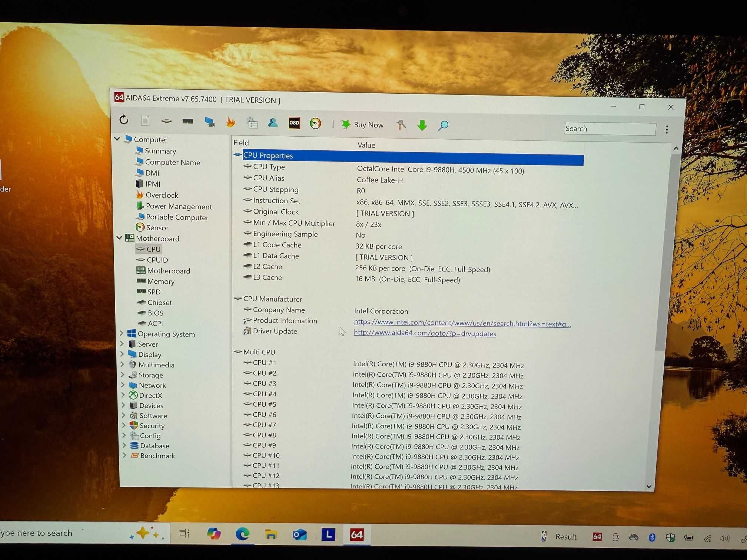This screenshot has height=560, width=747.
Task: Launch system stability test flame icon
Action: click(x=230, y=122)
